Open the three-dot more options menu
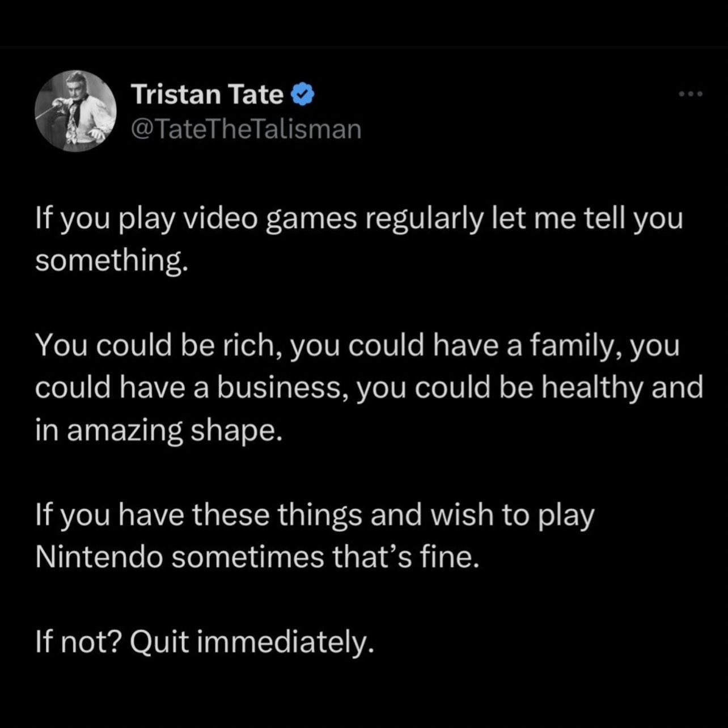 (691, 94)
